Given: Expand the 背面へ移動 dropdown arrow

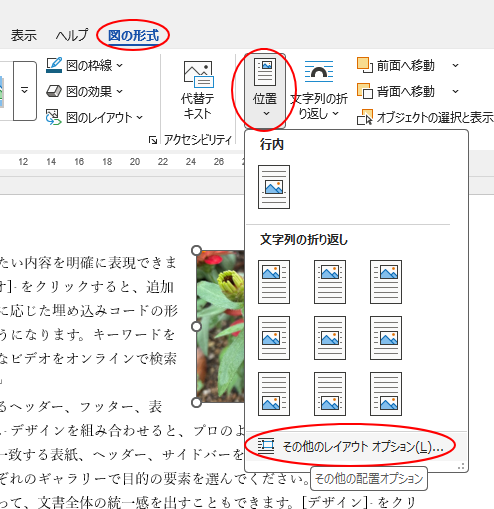Looking at the screenshot, I should (455, 91).
